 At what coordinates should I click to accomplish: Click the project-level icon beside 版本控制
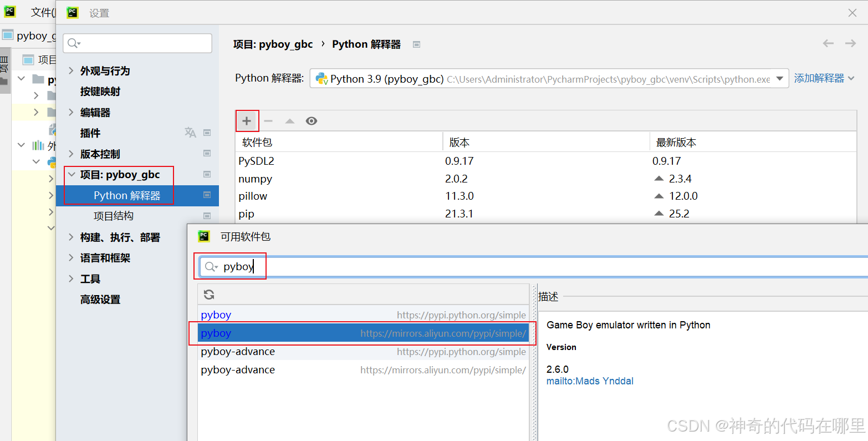(207, 153)
